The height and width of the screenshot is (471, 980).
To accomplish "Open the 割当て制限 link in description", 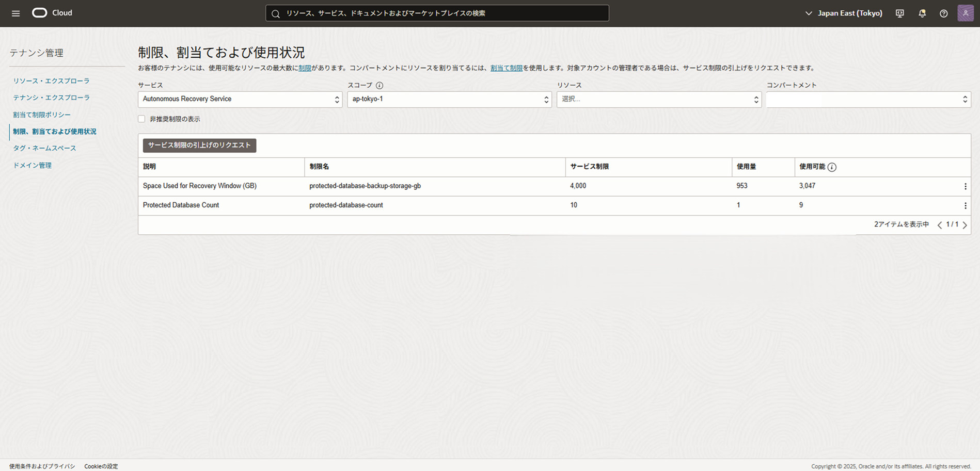I will click(506, 68).
